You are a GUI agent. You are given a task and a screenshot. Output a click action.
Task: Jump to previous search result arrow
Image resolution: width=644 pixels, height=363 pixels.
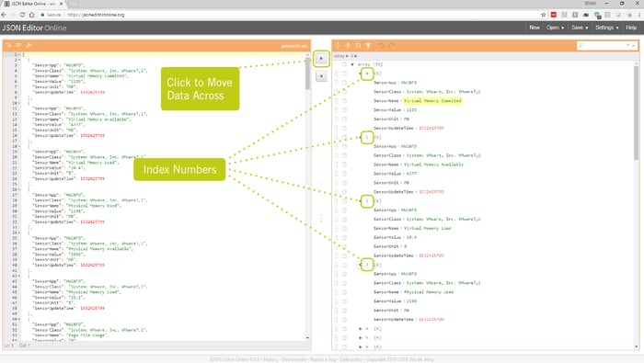[633, 46]
